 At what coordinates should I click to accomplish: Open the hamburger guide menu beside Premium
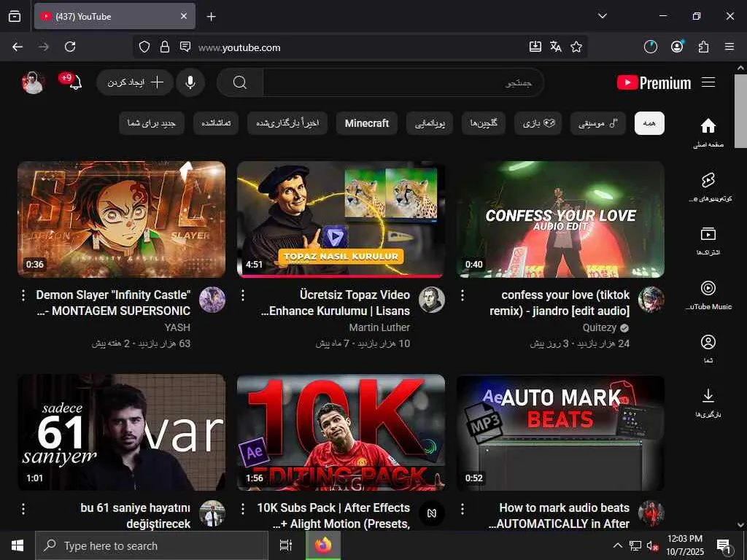(708, 82)
